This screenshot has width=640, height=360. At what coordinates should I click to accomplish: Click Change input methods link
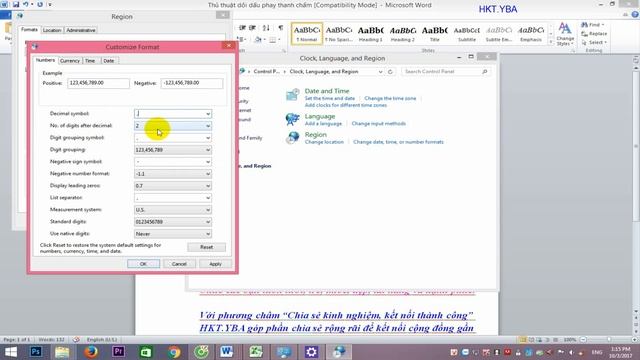(x=379, y=124)
